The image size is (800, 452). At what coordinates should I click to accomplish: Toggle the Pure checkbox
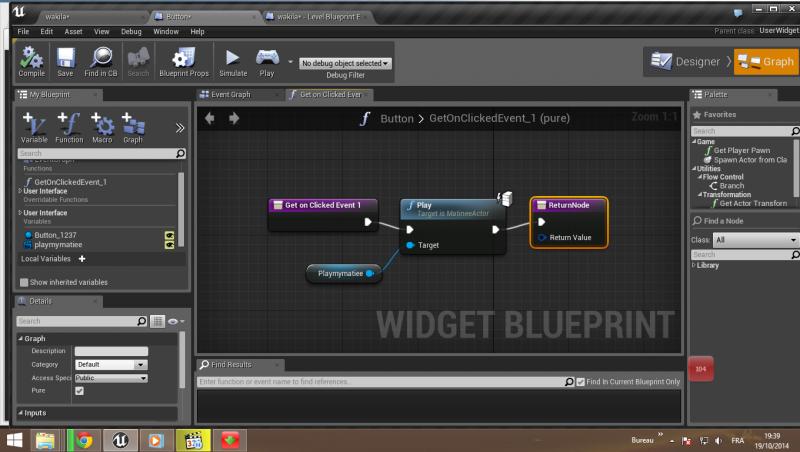click(80, 391)
